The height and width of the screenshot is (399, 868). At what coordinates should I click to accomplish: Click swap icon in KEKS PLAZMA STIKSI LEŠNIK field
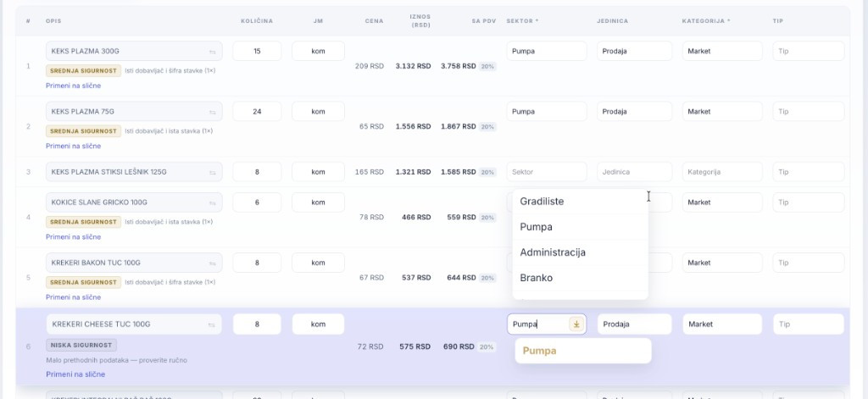(212, 172)
